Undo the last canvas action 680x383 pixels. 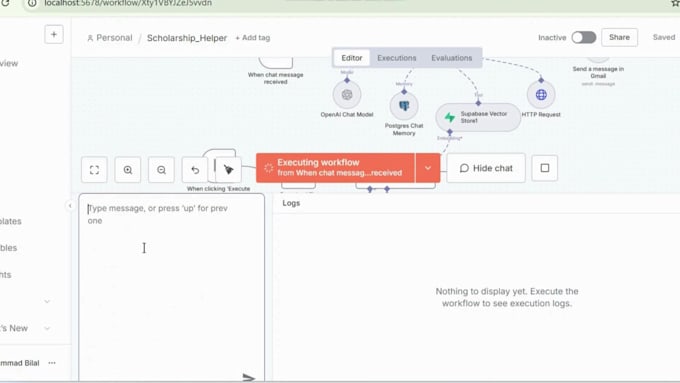pyautogui.click(x=195, y=170)
